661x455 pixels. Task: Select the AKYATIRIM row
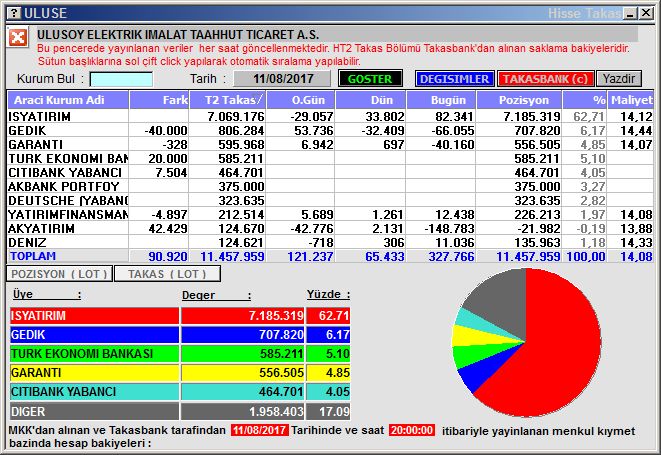[330, 229]
